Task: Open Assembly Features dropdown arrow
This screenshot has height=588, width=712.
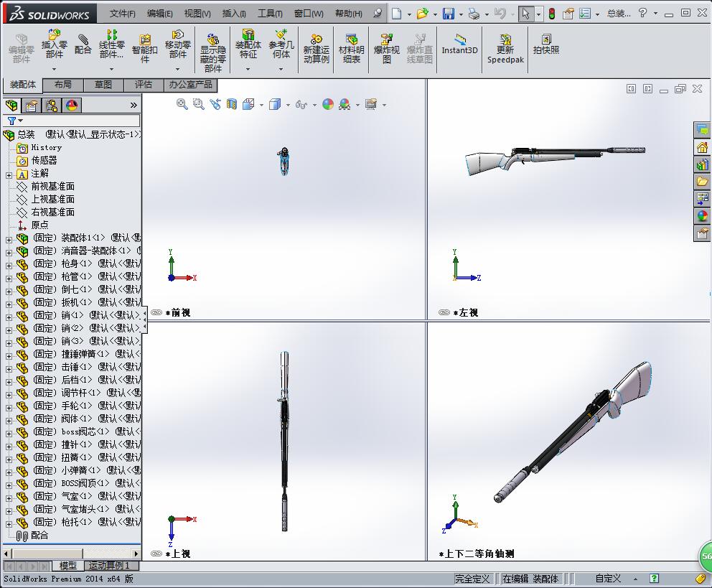Action: (x=248, y=69)
